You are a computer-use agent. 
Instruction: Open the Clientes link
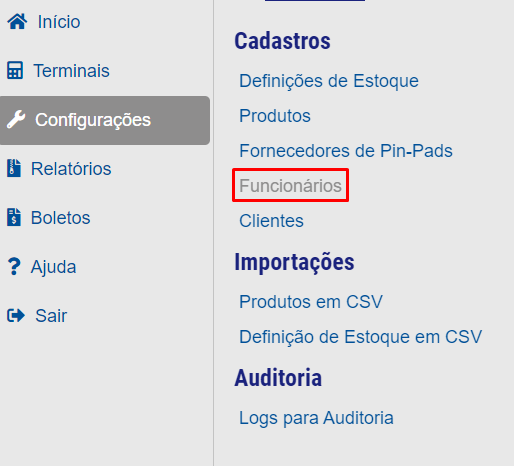[x=271, y=221]
